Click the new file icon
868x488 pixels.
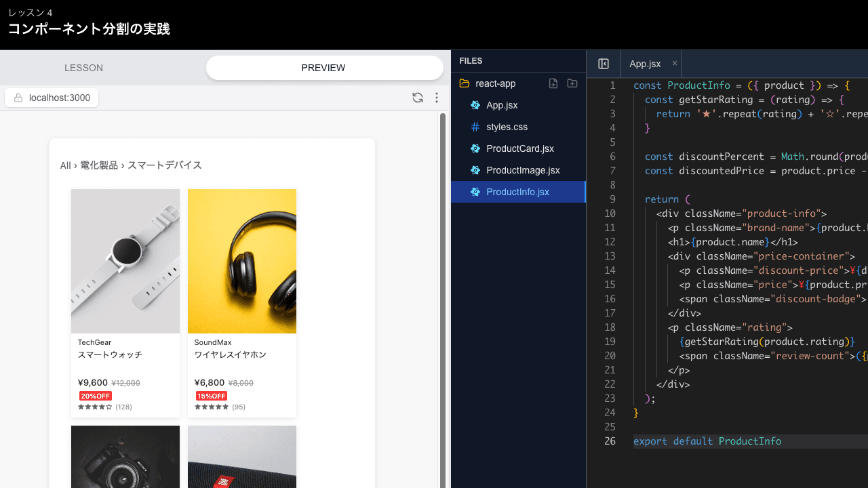point(553,83)
